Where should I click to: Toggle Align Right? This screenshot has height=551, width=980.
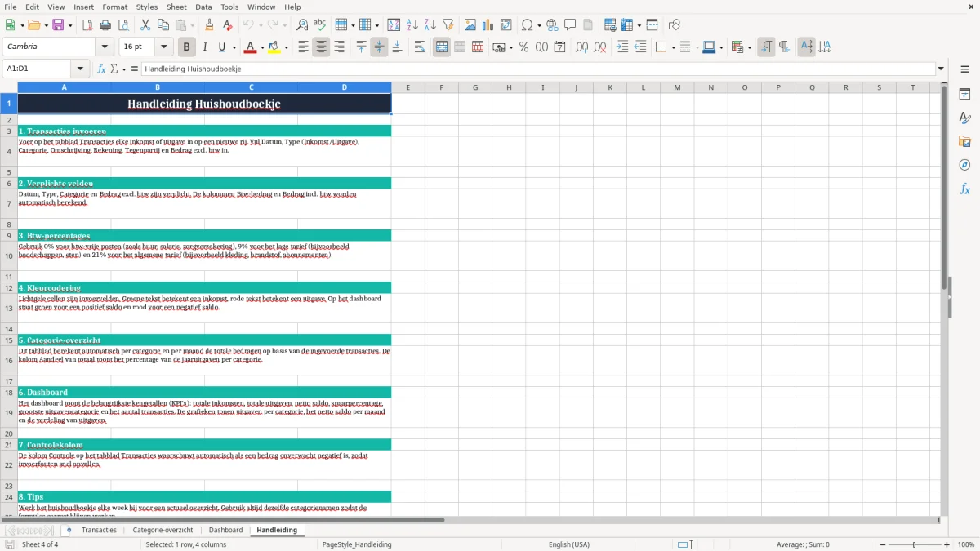click(339, 47)
